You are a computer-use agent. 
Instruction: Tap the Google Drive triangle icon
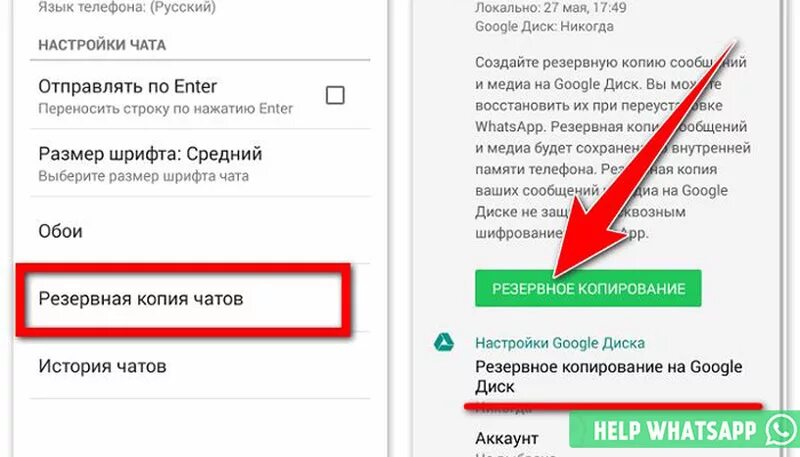point(443,342)
